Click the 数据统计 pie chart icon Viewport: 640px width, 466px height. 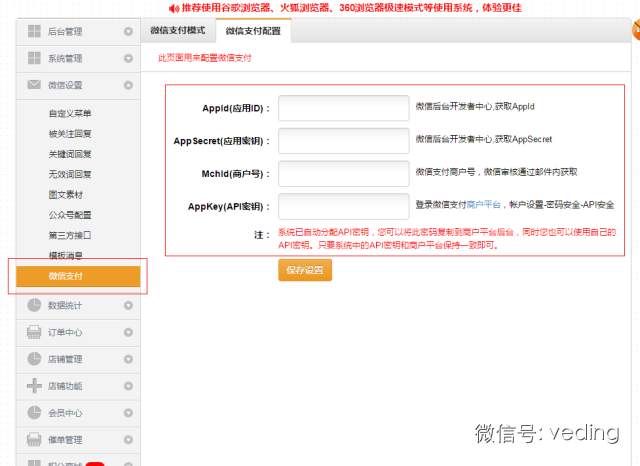coord(34,305)
